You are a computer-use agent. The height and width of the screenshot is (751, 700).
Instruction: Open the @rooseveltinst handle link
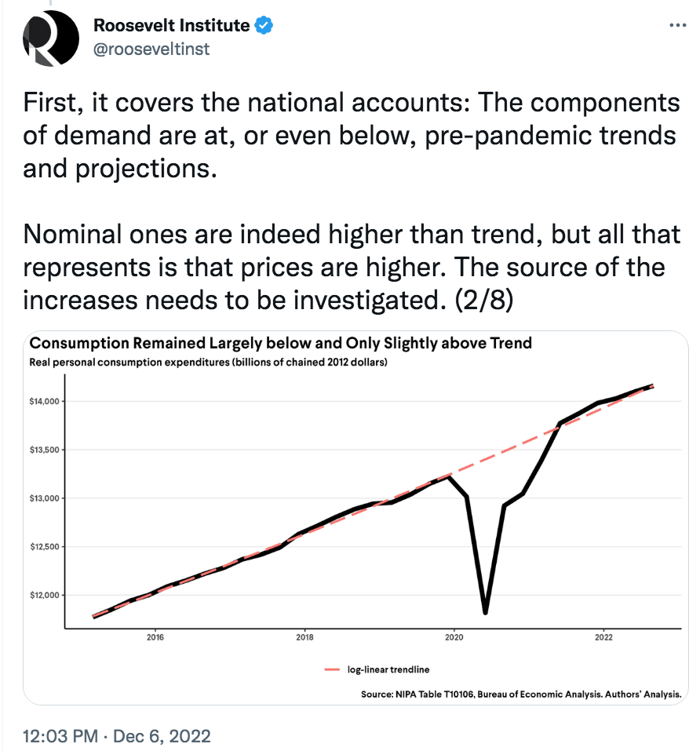point(151,49)
